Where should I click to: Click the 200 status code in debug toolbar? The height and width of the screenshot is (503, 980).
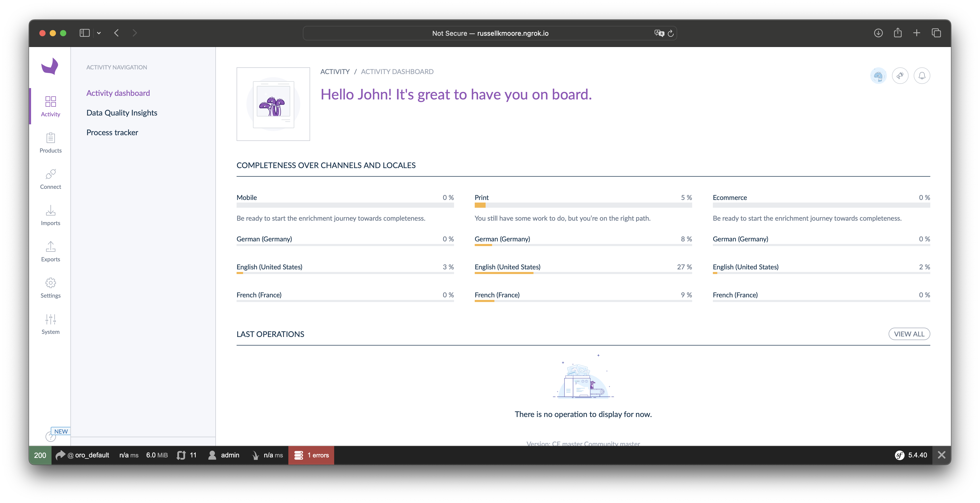pyautogui.click(x=40, y=455)
